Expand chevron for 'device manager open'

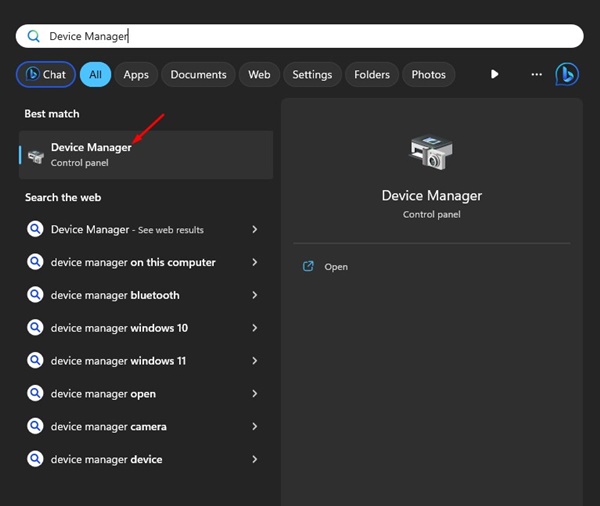[x=254, y=394]
